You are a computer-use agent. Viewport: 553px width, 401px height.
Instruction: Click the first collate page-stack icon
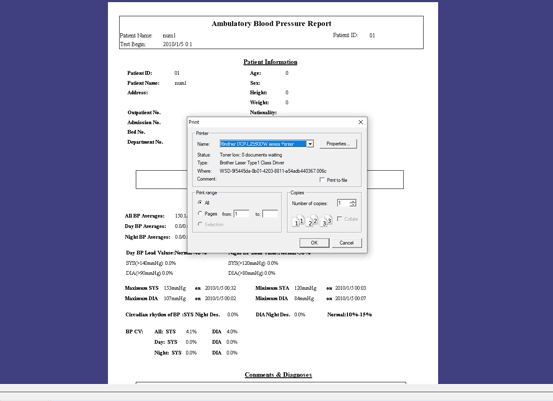pos(298,221)
